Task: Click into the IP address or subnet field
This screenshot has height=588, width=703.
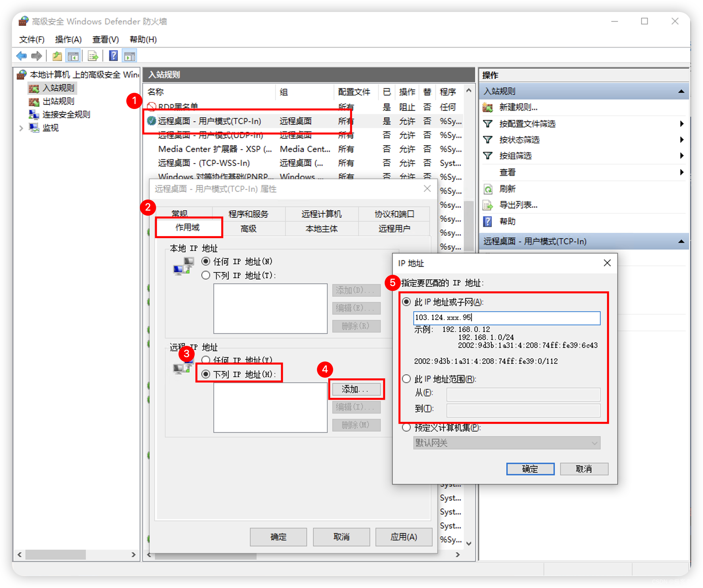Action: pos(507,318)
